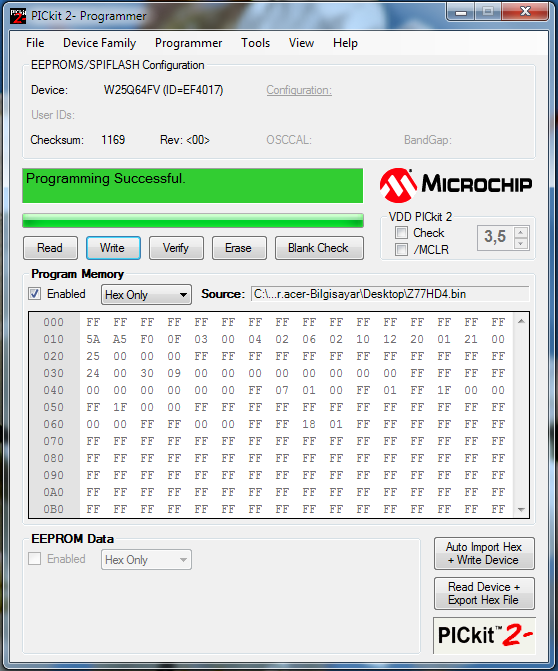Close the PICkit 2 Programmer window
The image size is (558, 671).
pyautogui.click(x=525, y=12)
